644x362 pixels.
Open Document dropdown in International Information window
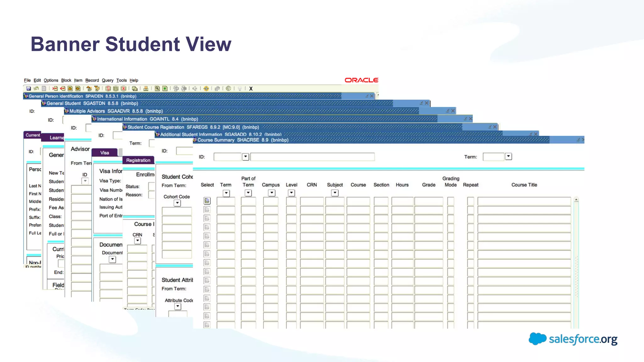(112, 259)
